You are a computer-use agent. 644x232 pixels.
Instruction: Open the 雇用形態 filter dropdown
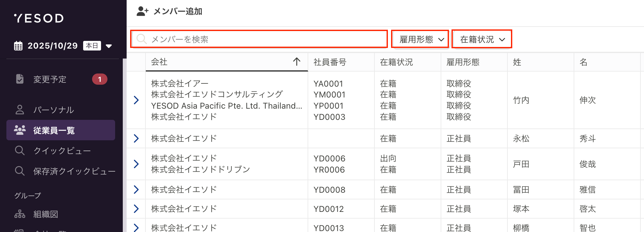(x=420, y=39)
